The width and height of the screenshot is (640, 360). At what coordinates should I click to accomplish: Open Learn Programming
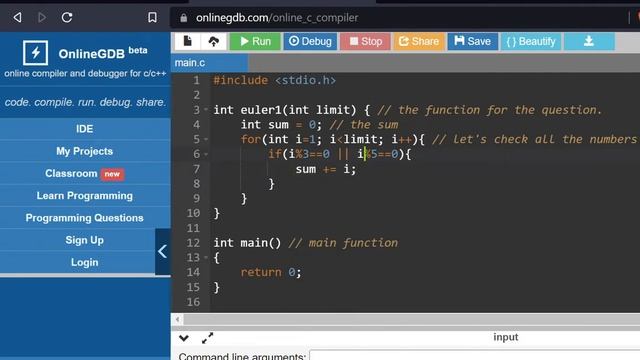coord(84,196)
